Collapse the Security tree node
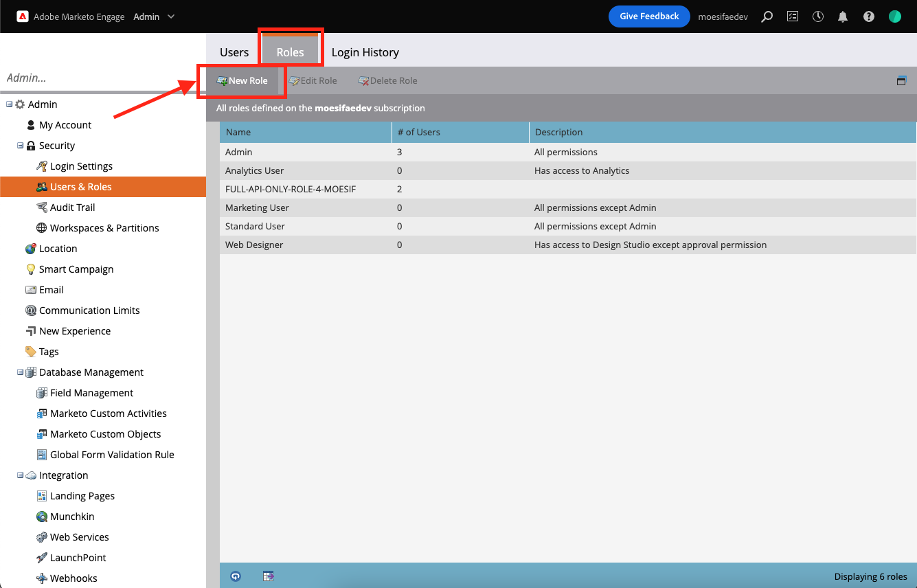Image resolution: width=917 pixels, height=588 pixels. coord(21,146)
